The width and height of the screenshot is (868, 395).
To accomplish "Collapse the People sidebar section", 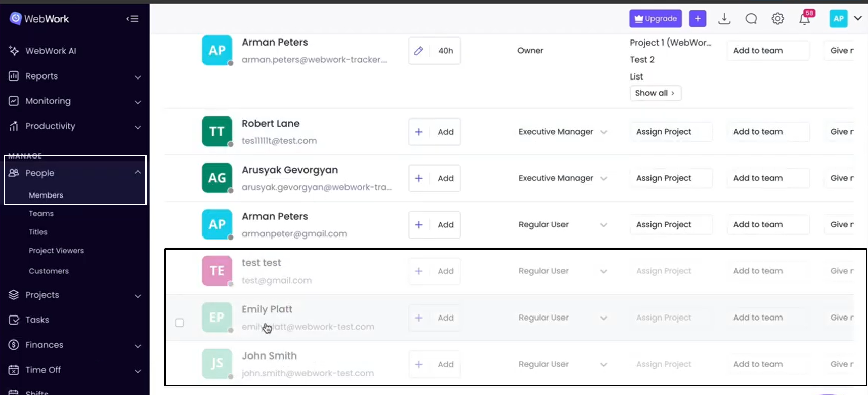I will (138, 172).
